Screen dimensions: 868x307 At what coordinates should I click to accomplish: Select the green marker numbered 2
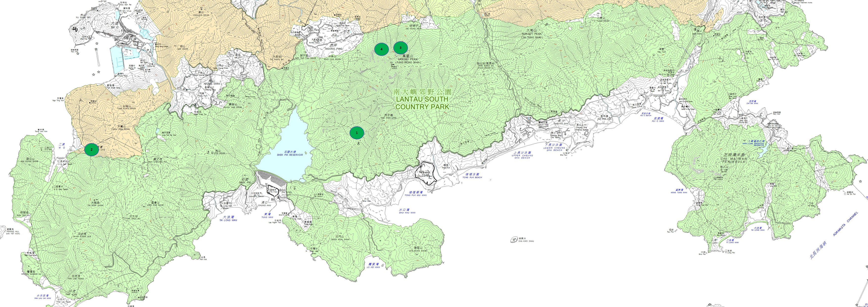(x=91, y=150)
